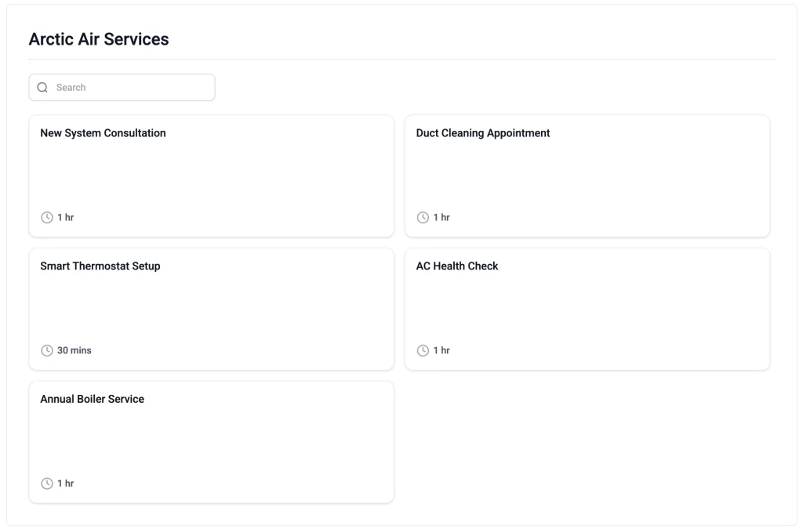
Task: Open the New System Consultation title
Action: click(x=103, y=133)
